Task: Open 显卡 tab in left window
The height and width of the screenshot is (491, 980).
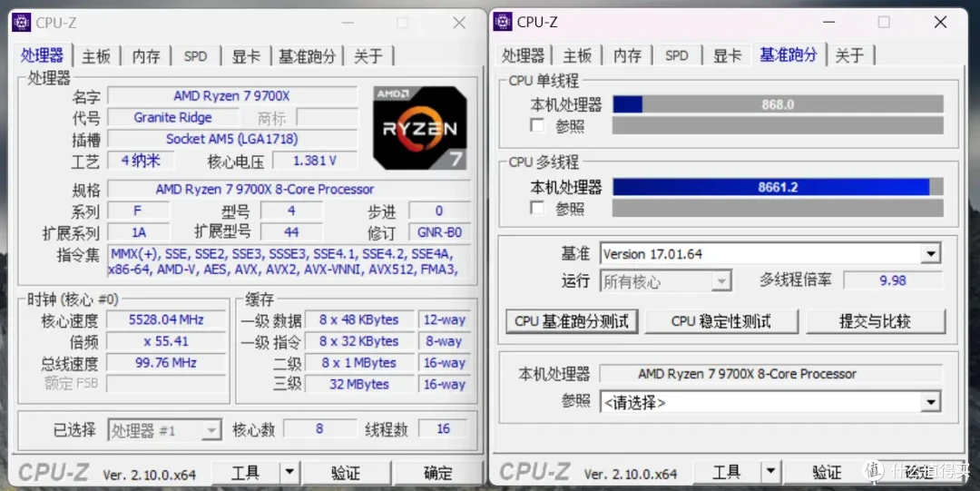Action: pos(246,56)
